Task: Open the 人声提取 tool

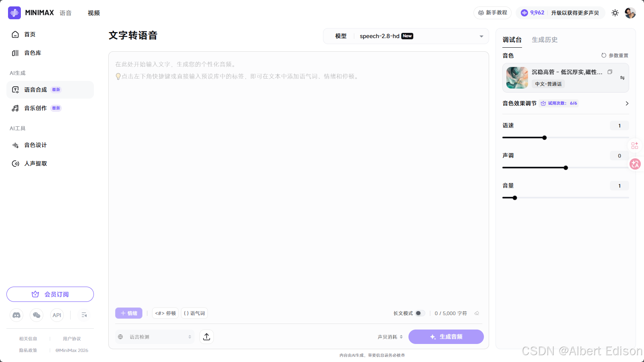Action: 35,163
